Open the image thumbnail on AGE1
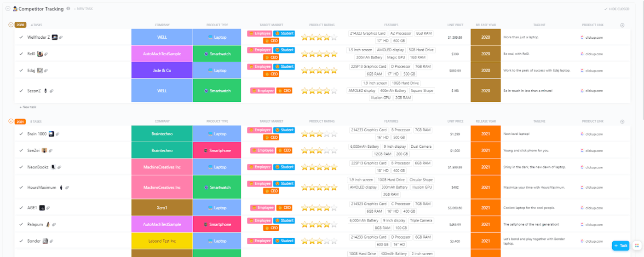This screenshot has width=644, height=257. 42,208
